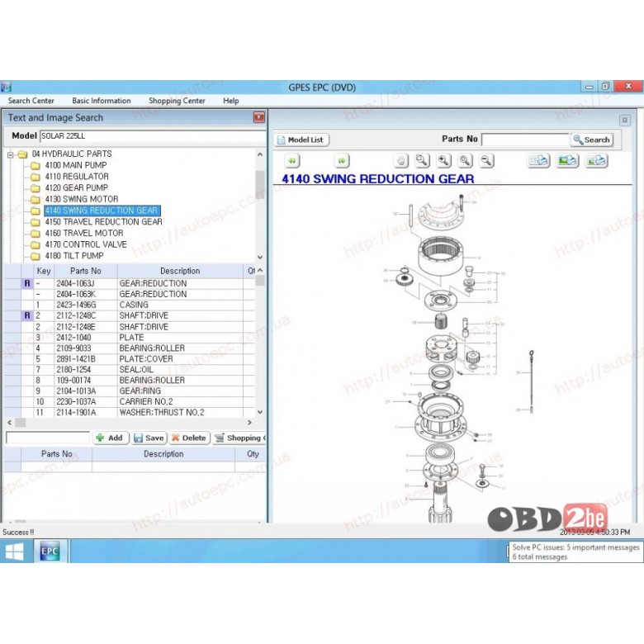Image resolution: width=644 pixels, height=644 pixels.
Task: Select row 109-00174 BEARING;ROLLER
Action: 130,380
